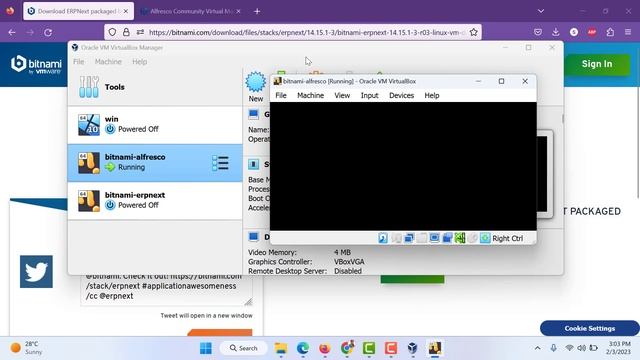Open the Machine menu in VM window
This screenshot has height=360, width=640.
click(x=310, y=96)
